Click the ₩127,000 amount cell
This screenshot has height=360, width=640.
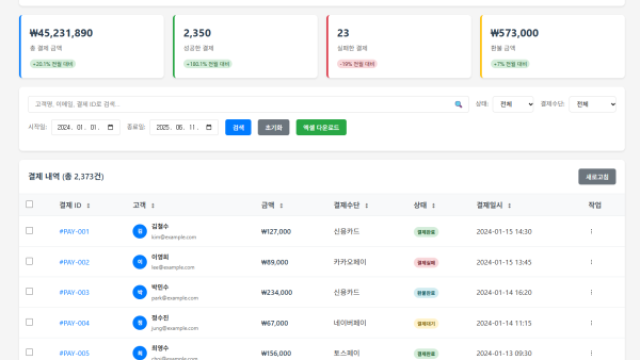point(276,231)
